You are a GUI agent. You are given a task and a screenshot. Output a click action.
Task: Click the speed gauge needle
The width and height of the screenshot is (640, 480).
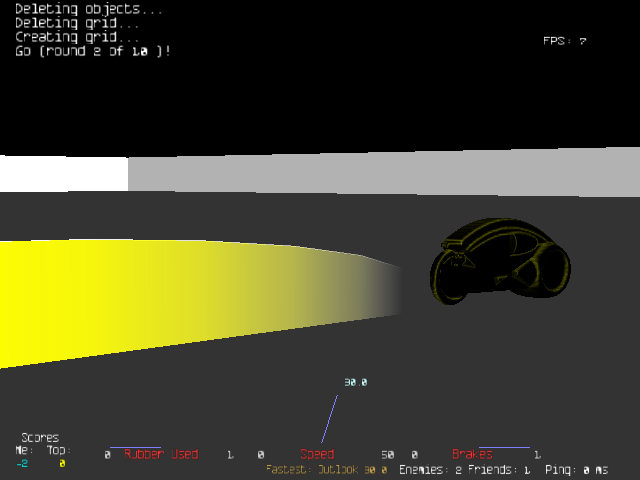tap(329, 420)
